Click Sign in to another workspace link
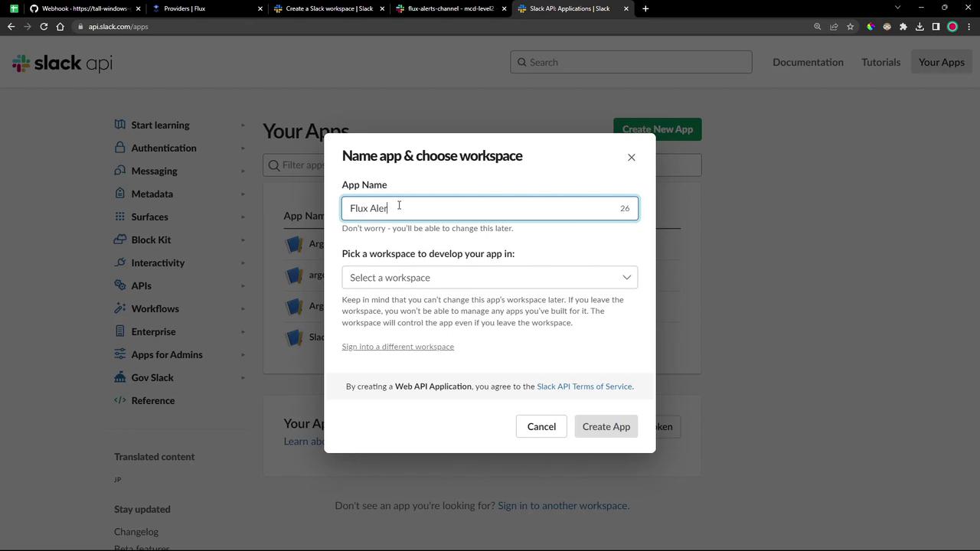 [x=563, y=506]
